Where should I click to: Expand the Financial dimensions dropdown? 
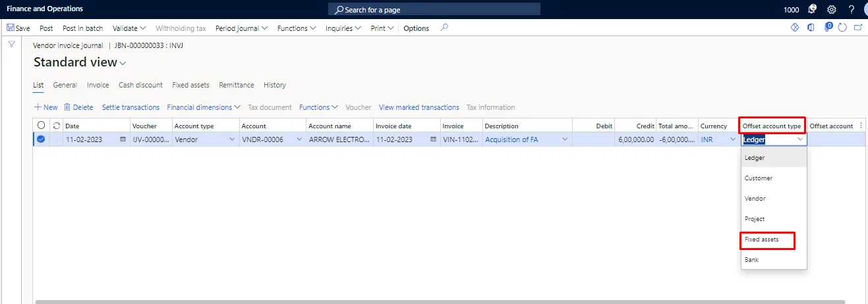point(204,107)
